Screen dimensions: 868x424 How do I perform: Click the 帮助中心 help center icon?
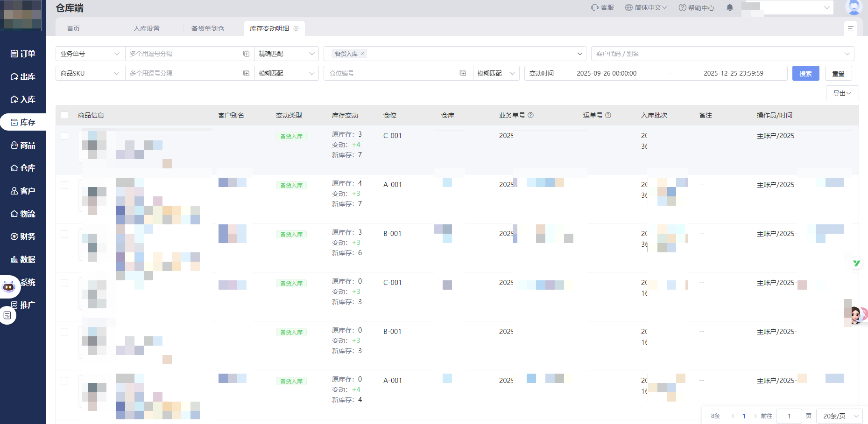(682, 7)
